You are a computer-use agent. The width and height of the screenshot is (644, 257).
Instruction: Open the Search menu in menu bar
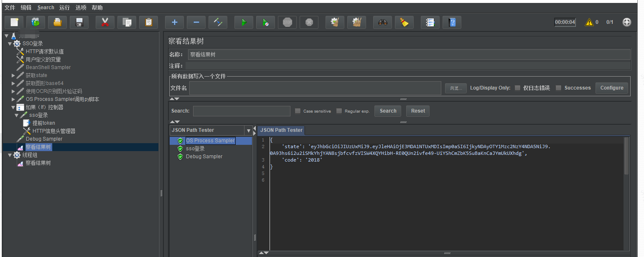pyautogui.click(x=46, y=7)
